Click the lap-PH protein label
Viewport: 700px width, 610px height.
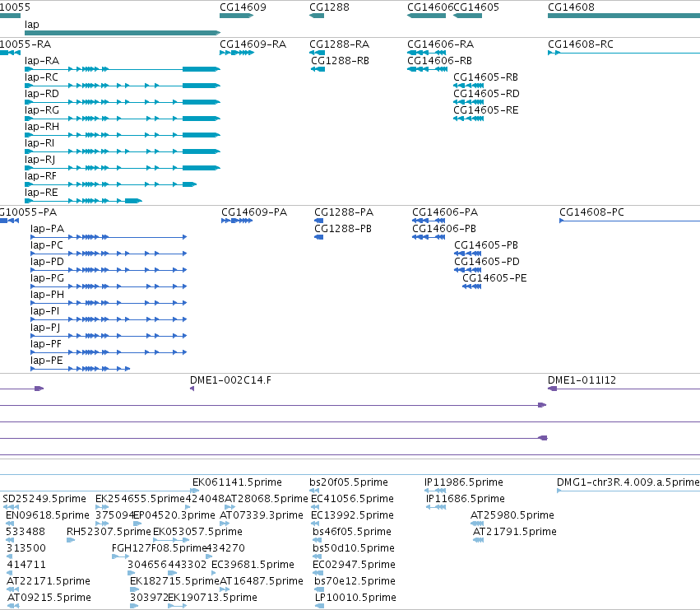48,295
